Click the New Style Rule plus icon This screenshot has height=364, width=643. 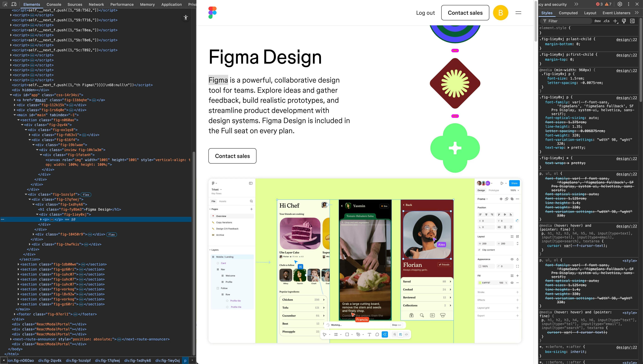615,21
